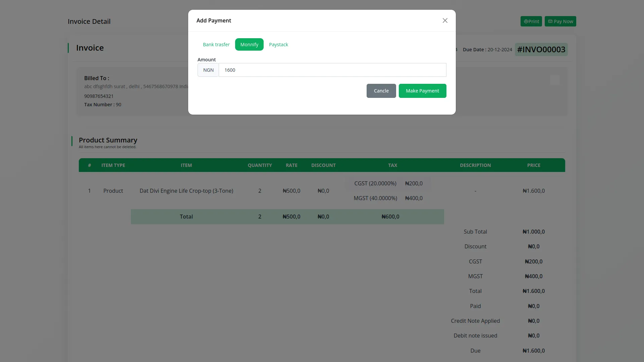Screen dimensions: 644x362
Task: Click the ITEM TYPE column header
Action: pyautogui.click(x=113, y=165)
